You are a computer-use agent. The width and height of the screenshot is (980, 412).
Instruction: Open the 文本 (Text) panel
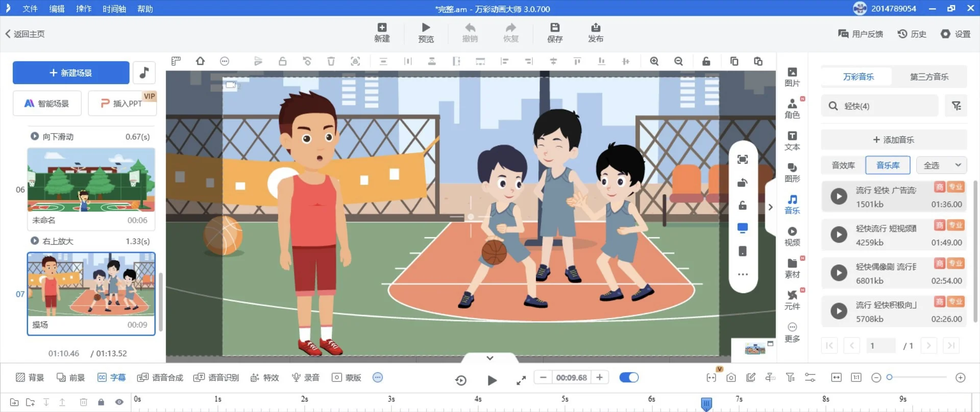point(792,141)
